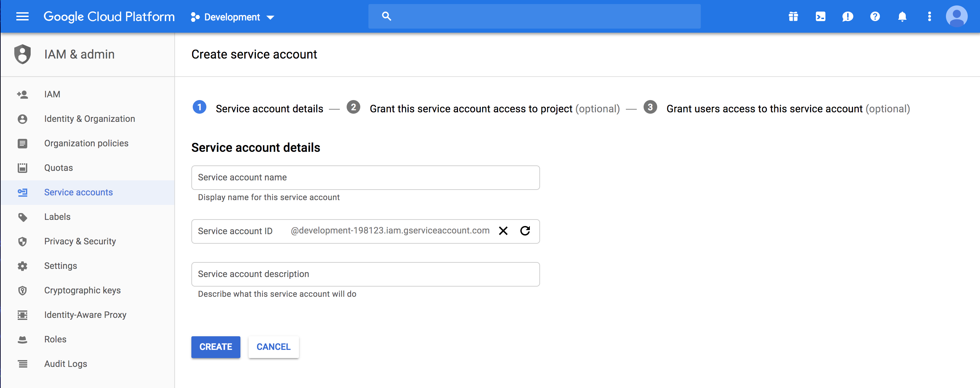980x388 pixels.
Task: Activate the Cloud Shell icon
Action: tap(820, 16)
